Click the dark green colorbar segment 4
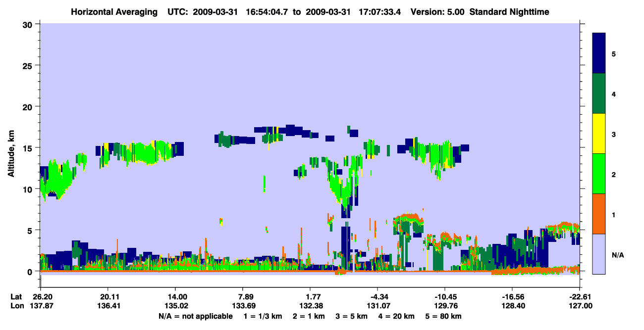644x330 pixels. [599, 94]
